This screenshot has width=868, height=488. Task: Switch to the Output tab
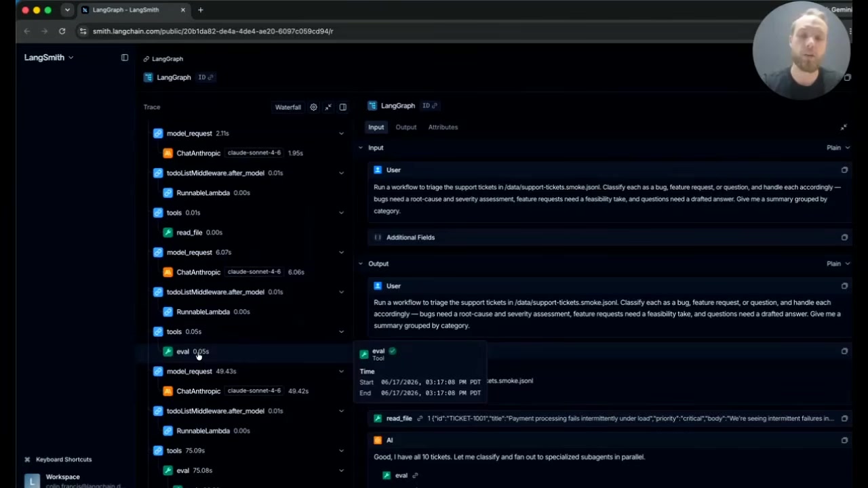coord(406,127)
